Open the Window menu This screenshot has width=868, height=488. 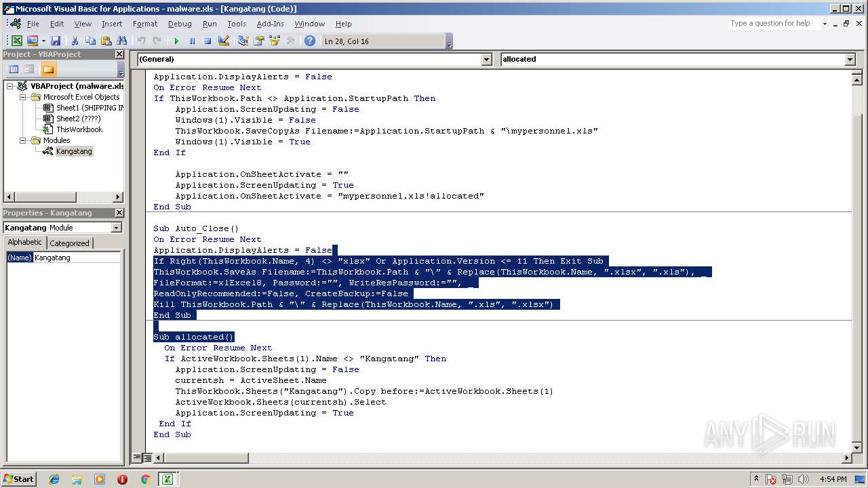(x=309, y=24)
